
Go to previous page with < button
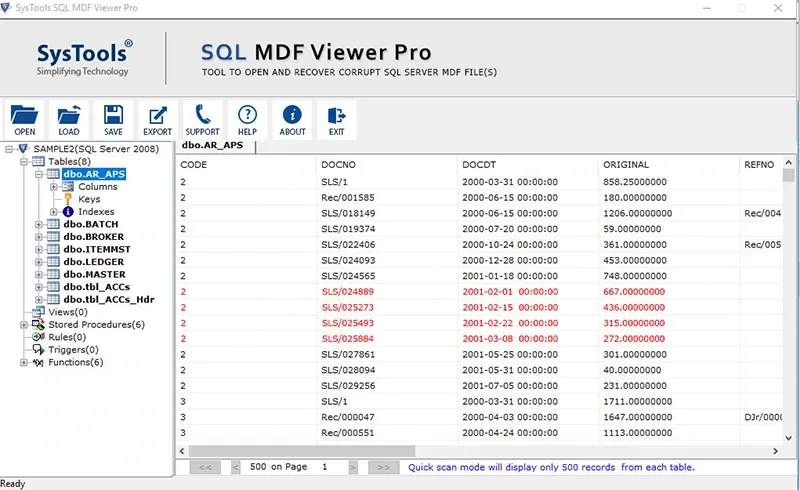point(235,467)
